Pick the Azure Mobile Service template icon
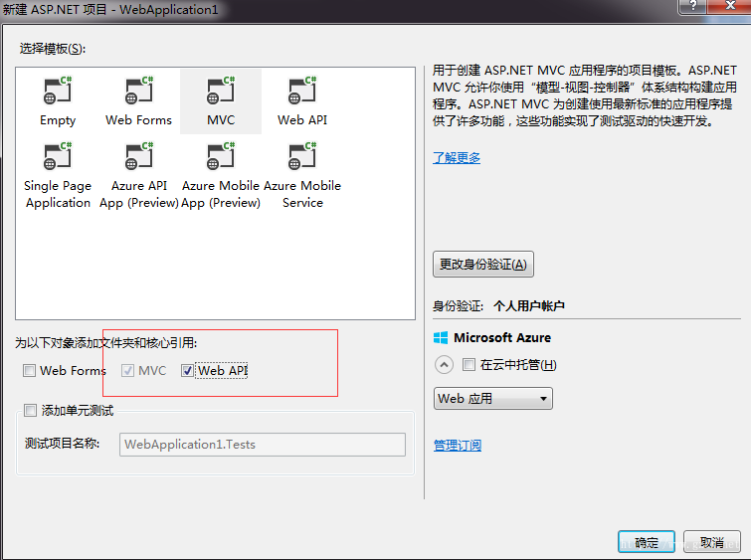Viewport: 751px width, 560px height. (x=302, y=156)
